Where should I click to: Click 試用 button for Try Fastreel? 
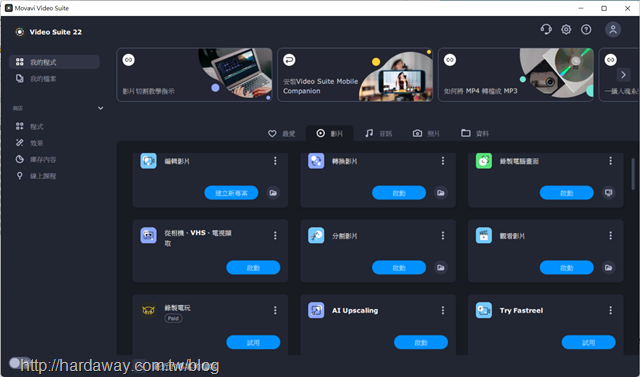coord(589,342)
